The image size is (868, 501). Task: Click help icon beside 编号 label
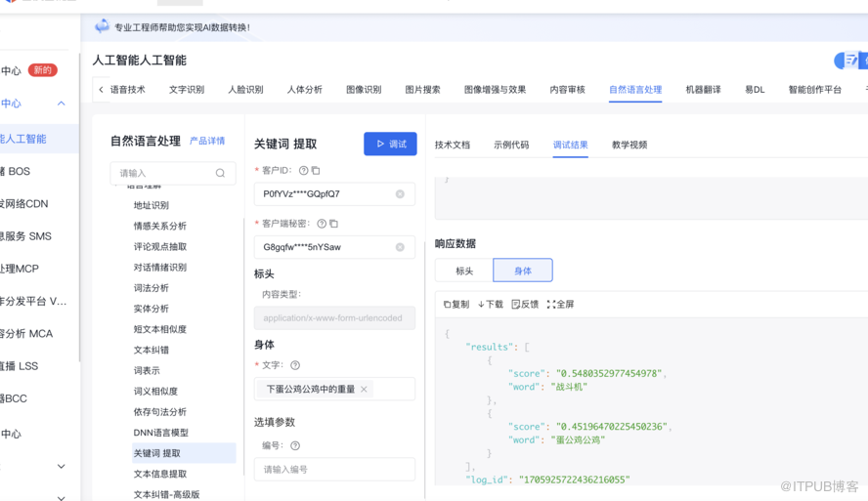(x=295, y=446)
